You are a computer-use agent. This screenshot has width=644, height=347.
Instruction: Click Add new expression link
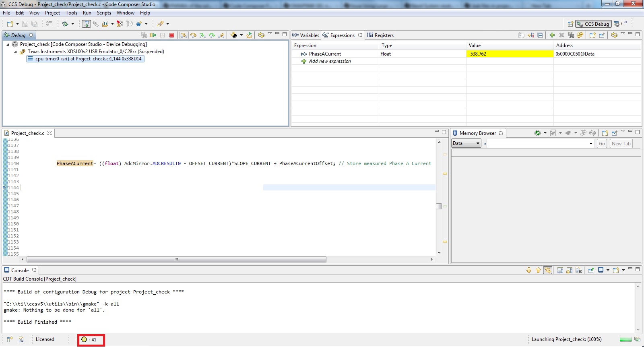[330, 61]
